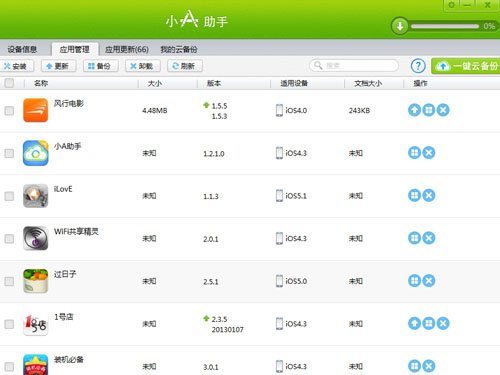Check the box for 风行电影

point(9,111)
